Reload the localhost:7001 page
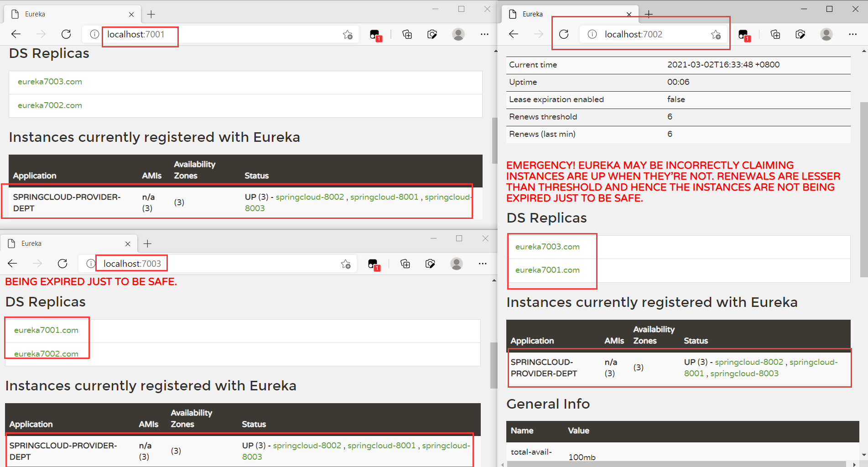 coord(66,34)
